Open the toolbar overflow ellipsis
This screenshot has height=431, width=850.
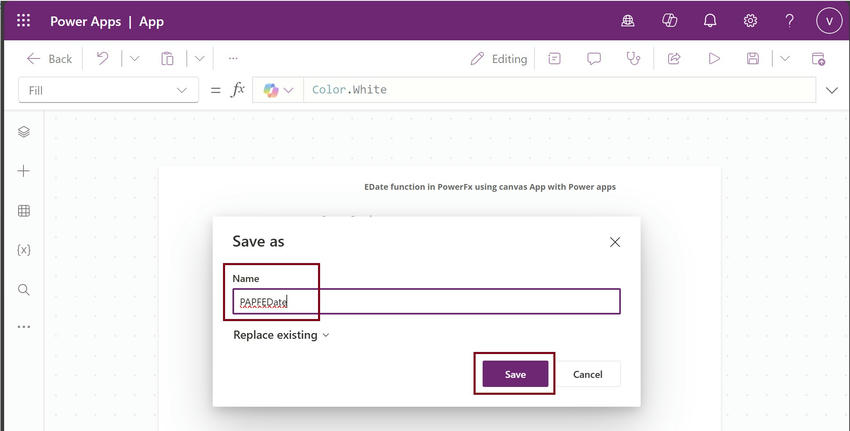(x=233, y=58)
